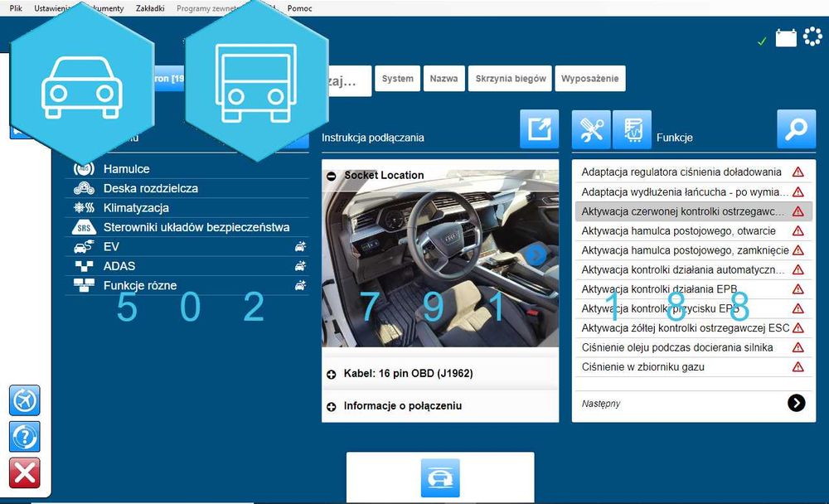Click the Skrzynia biegów button
The width and height of the screenshot is (829, 504).
pos(510,78)
